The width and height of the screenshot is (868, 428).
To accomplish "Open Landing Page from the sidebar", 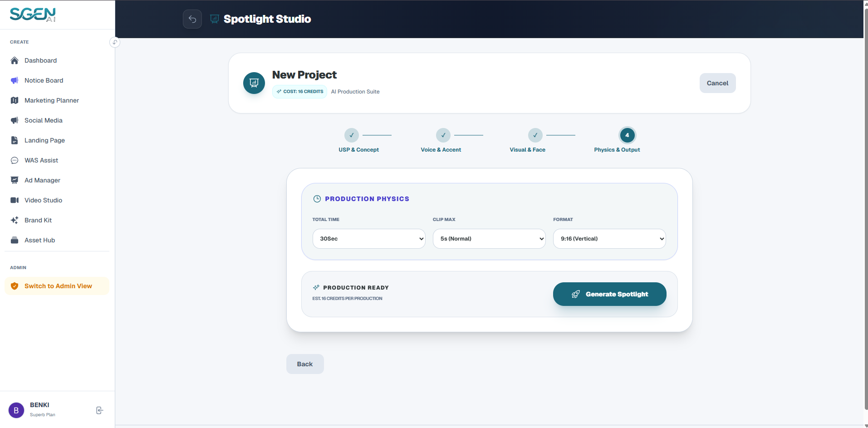I will pos(57,140).
